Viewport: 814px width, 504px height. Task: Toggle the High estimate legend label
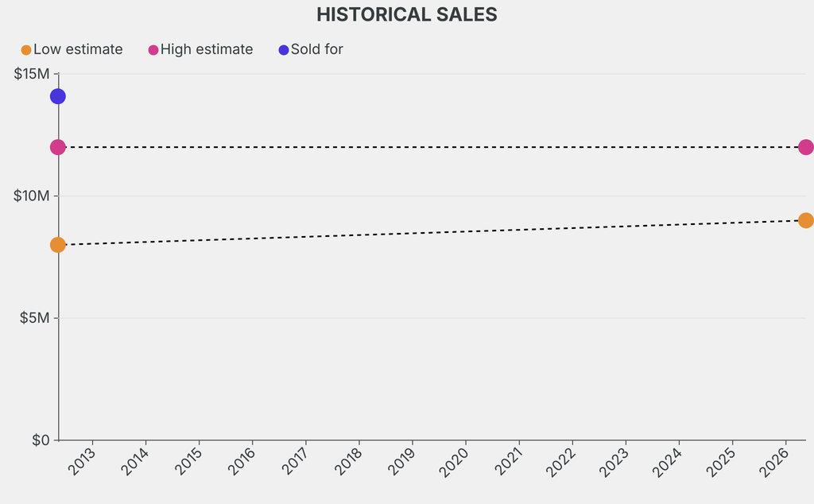click(207, 49)
